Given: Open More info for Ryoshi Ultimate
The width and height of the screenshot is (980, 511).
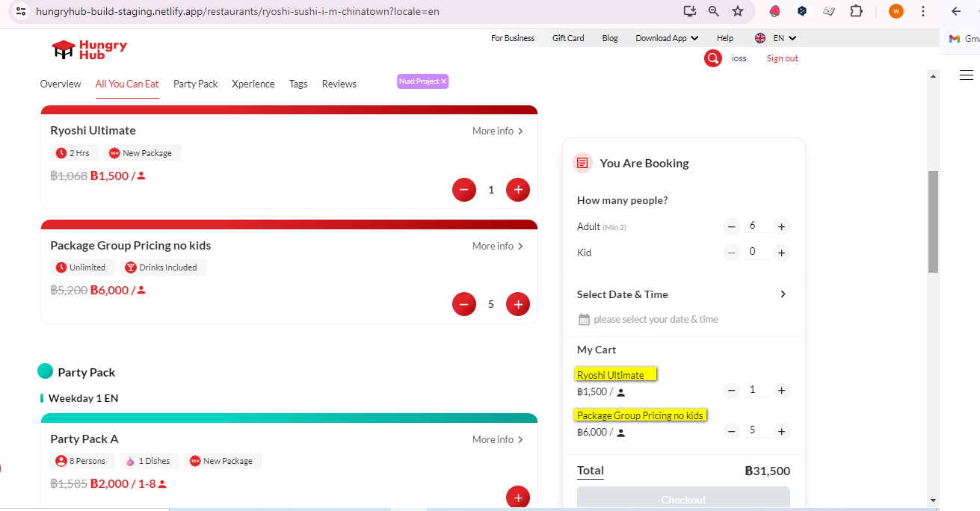Looking at the screenshot, I should pos(498,131).
